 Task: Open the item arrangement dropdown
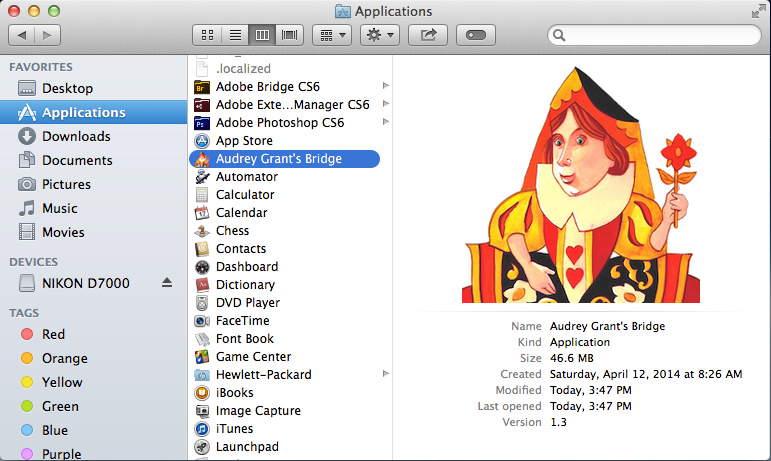point(332,35)
